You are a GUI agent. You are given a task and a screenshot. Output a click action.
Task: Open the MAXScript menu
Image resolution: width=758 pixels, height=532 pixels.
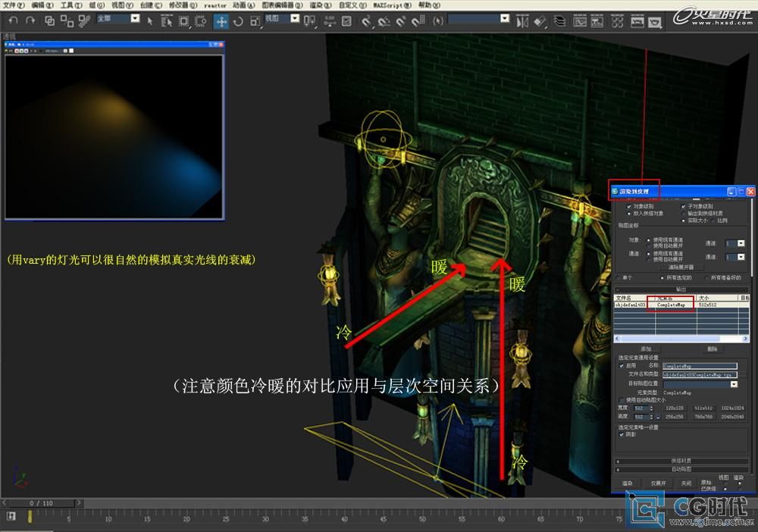[x=392, y=5]
